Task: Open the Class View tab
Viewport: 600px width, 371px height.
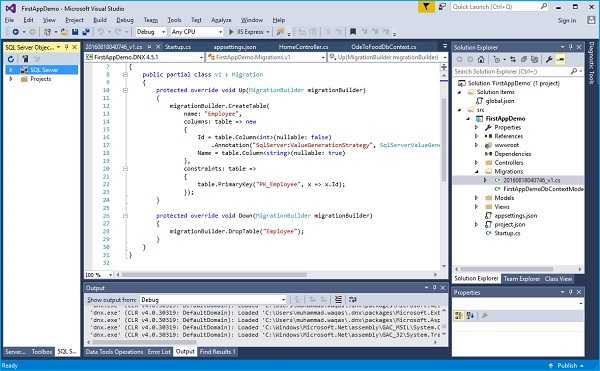Action: pos(558,278)
